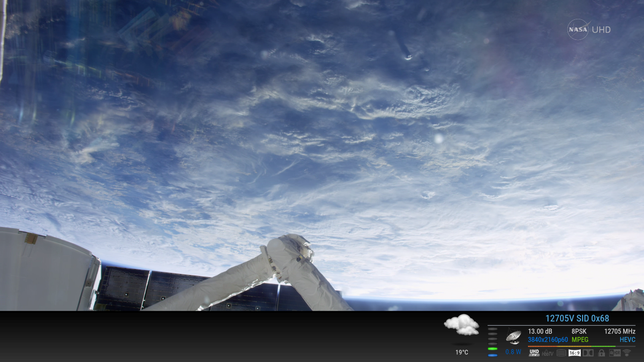
Task: Click the '12705 MHz' frequency value
Action: coord(620,331)
